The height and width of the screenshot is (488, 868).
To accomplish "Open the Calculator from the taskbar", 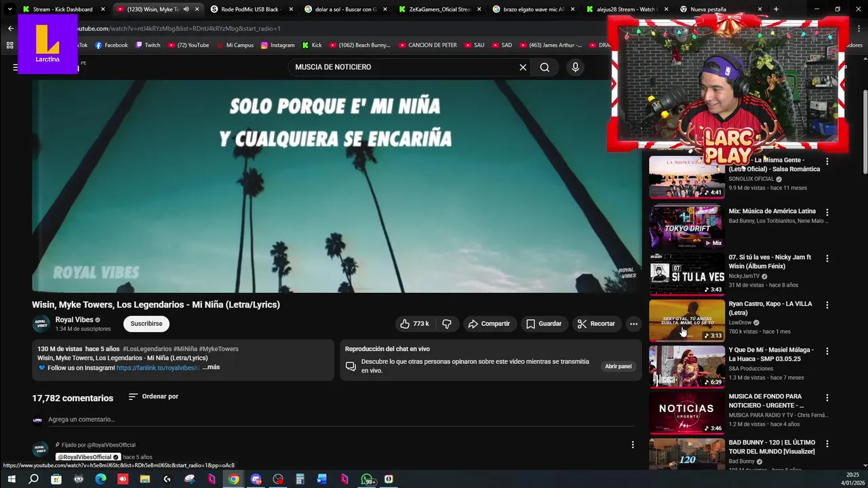I will [x=300, y=479].
